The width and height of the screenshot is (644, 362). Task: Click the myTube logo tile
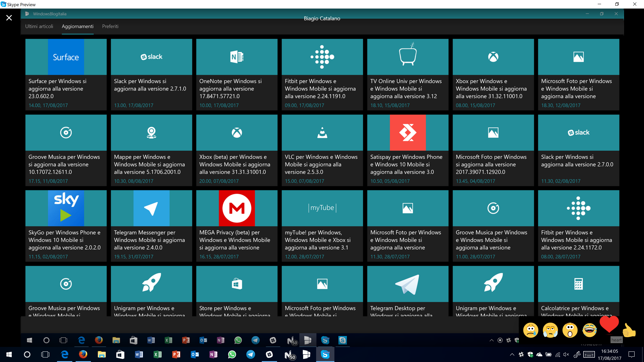(322, 208)
